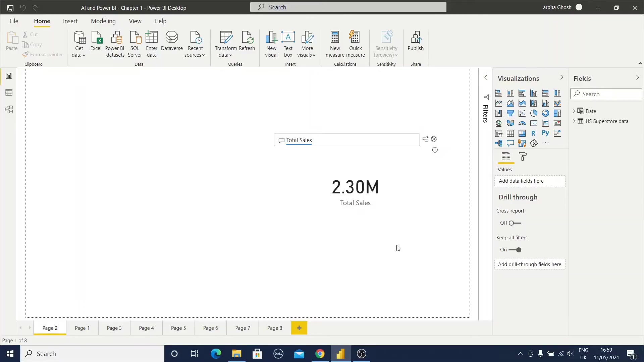Collapse the Fields pane

[638, 78]
